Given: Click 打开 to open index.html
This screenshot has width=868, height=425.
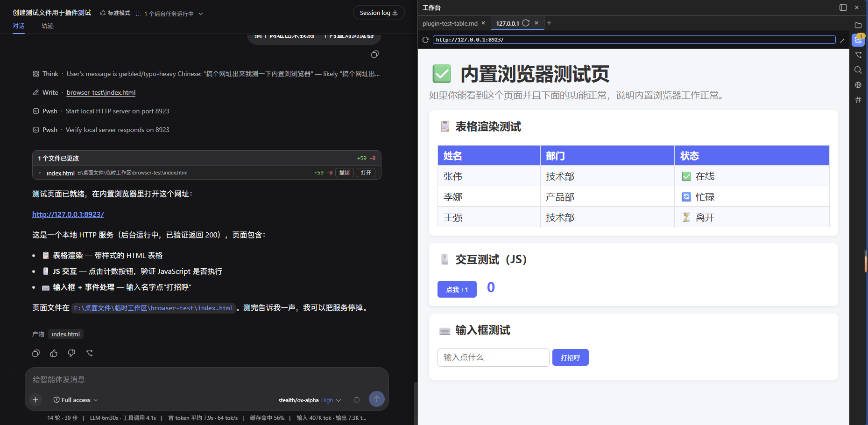Looking at the screenshot, I should point(366,173).
